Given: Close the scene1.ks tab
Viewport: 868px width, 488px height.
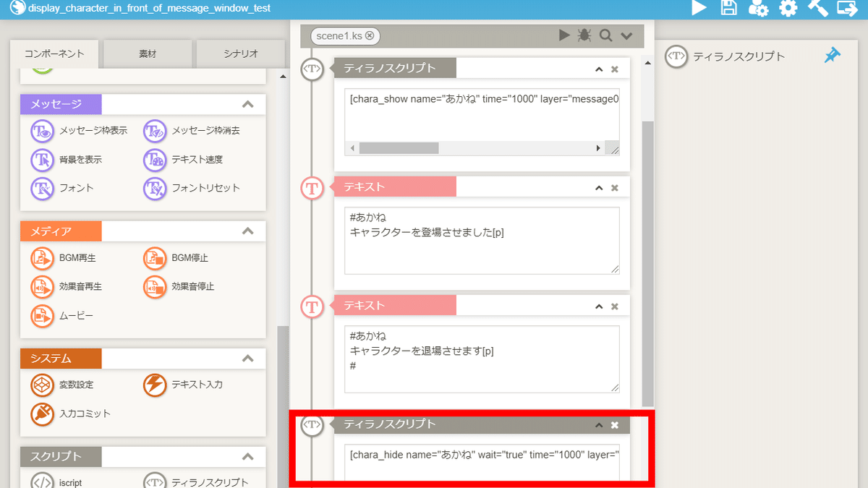Looking at the screenshot, I should pyautogui.click(x=370, y=35).
